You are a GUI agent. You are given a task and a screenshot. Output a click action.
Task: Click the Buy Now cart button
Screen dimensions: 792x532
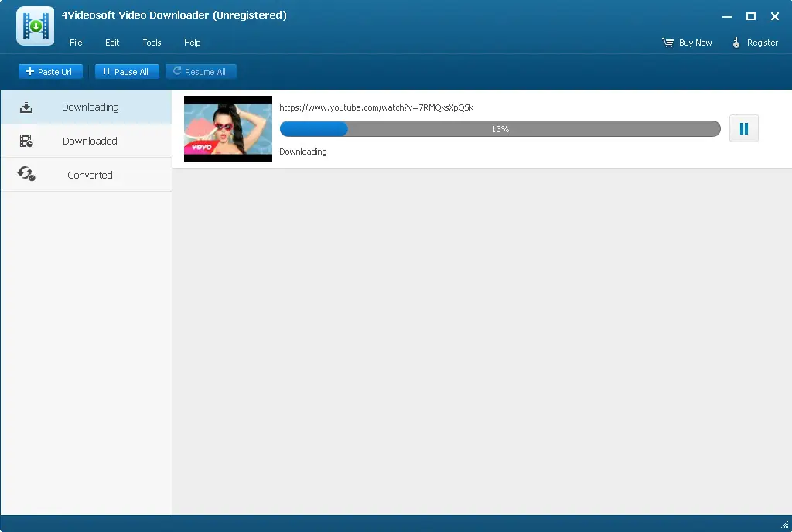(687, 43)
